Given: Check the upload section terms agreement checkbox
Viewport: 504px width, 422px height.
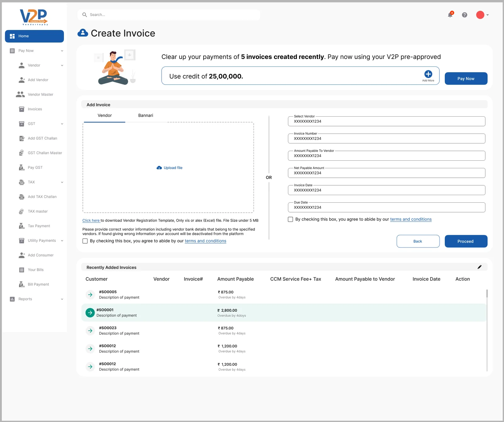Looking at the screenshot, I should coord(85,241).
